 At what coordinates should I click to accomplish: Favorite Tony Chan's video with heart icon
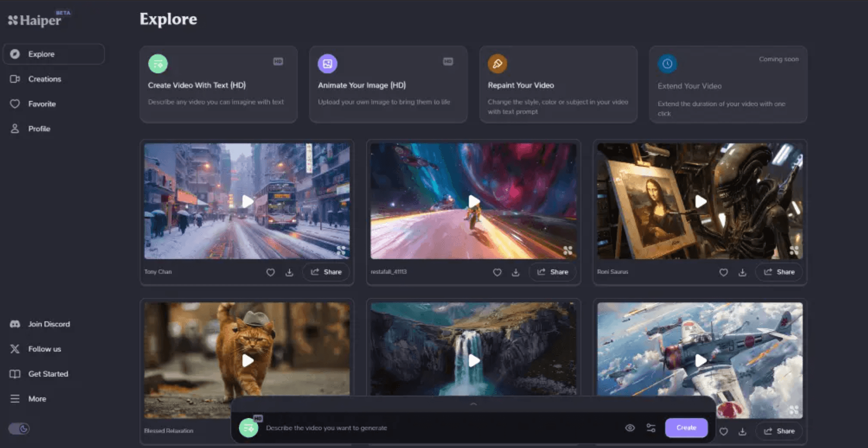[270, 272]
